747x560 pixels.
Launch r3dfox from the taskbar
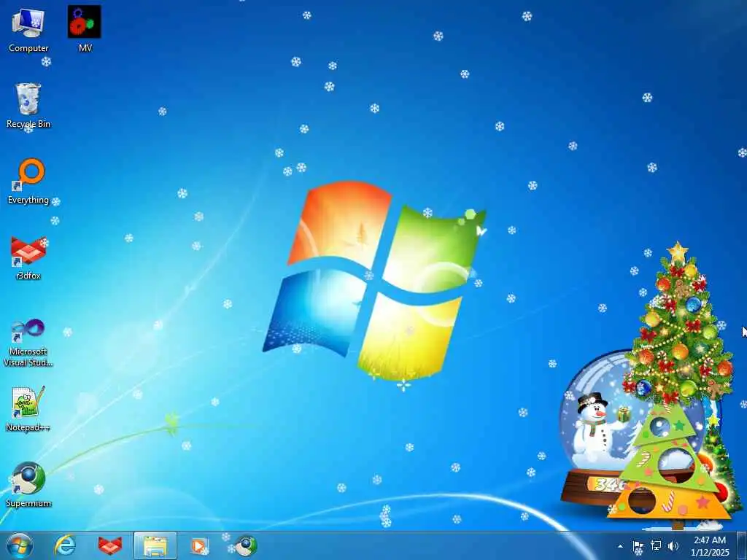point(110,545)
